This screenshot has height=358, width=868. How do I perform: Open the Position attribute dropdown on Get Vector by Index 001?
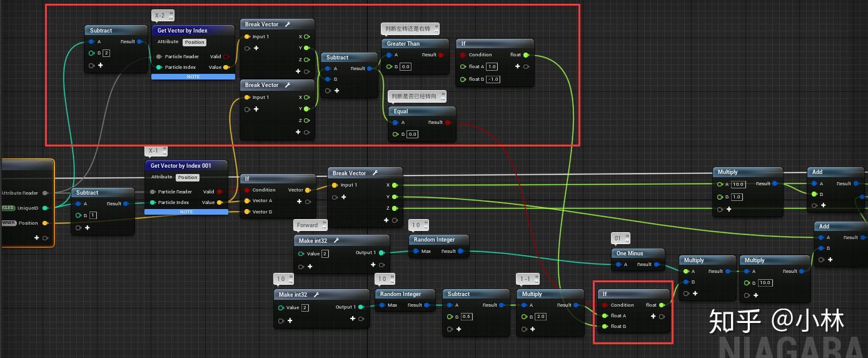tap(187, 178)
